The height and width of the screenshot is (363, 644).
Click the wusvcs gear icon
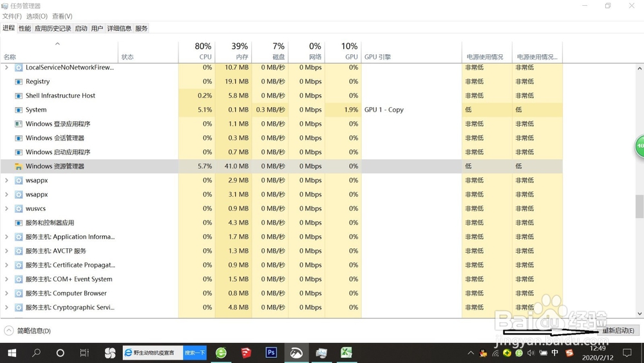tap(19, 208)
